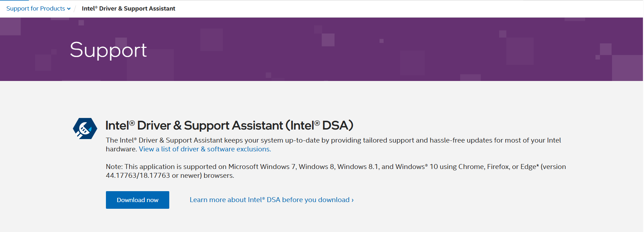
Task: Select the Intel Driver & Support Assistant breadcrumb
Action: 128,8
